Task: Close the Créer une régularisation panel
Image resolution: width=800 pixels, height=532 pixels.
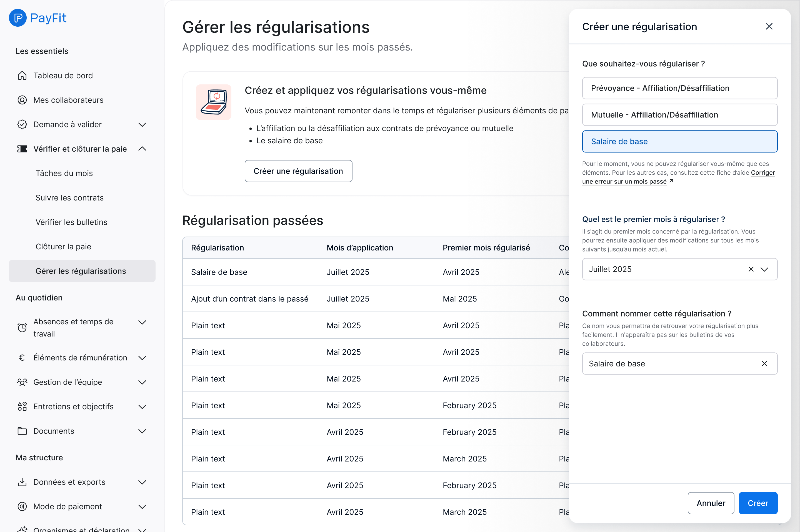Action: click(769, 26)
